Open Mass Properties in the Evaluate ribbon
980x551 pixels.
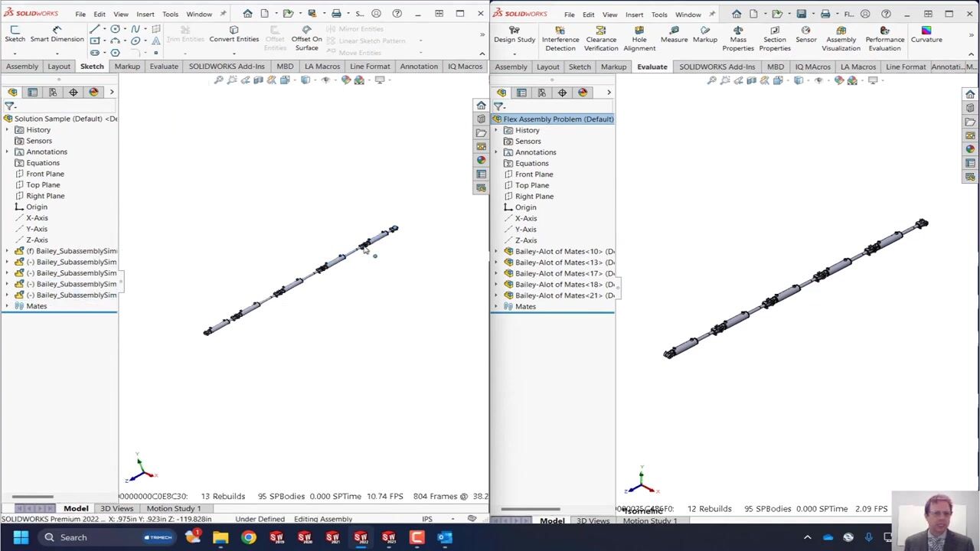click(738, 39)
